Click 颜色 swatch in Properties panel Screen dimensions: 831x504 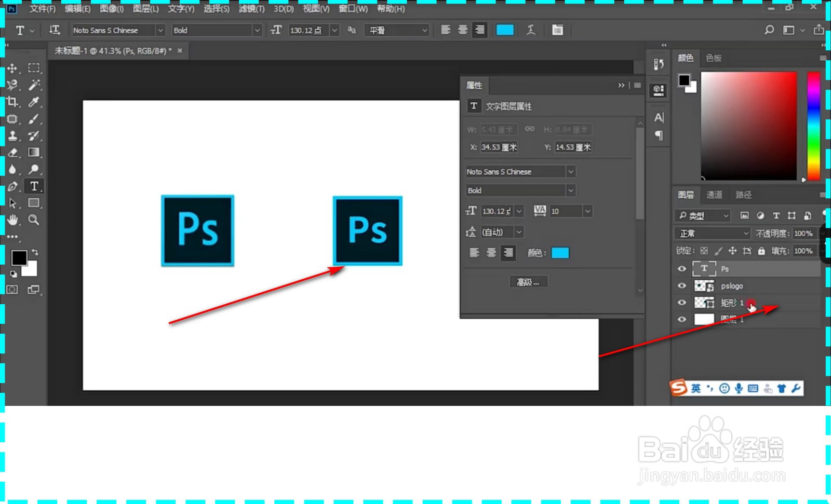click(560, 253)
